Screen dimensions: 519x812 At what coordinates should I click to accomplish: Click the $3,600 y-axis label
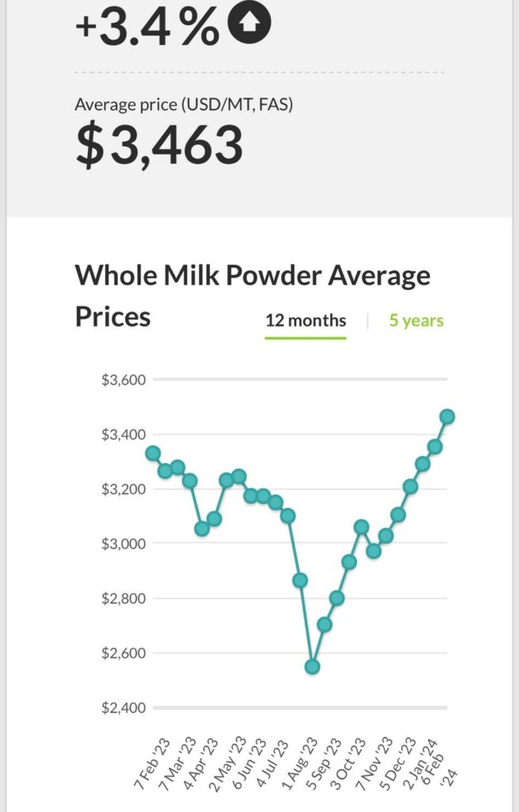pos(123,380)
